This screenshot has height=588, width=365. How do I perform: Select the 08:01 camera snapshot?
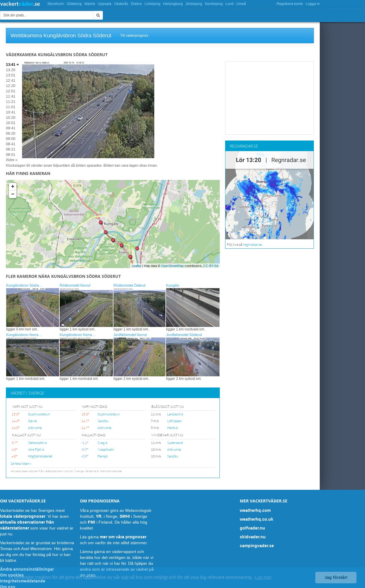pyautogui.click(x=11, y=155)
